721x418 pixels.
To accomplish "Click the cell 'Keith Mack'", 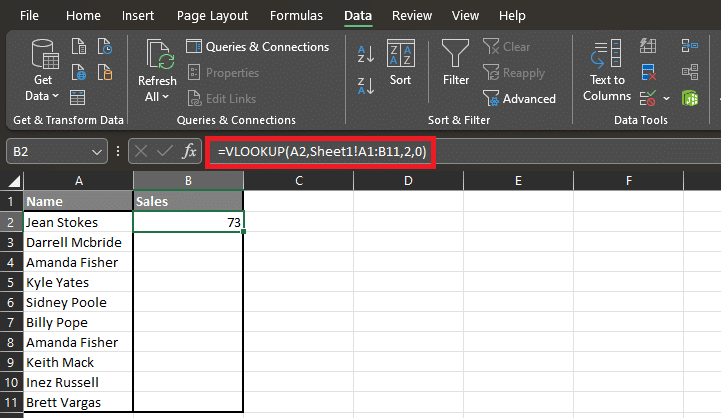I will coord(78,362).
